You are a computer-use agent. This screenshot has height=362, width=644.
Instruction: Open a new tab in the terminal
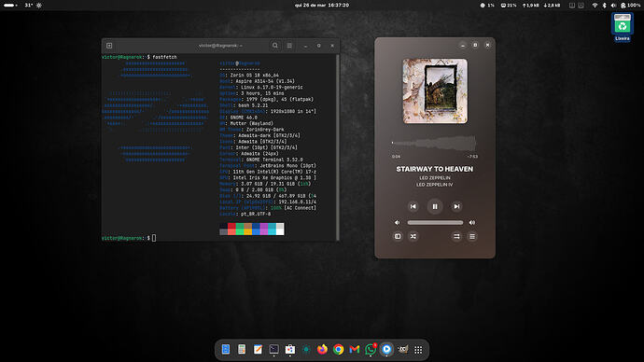coord(109,46)
